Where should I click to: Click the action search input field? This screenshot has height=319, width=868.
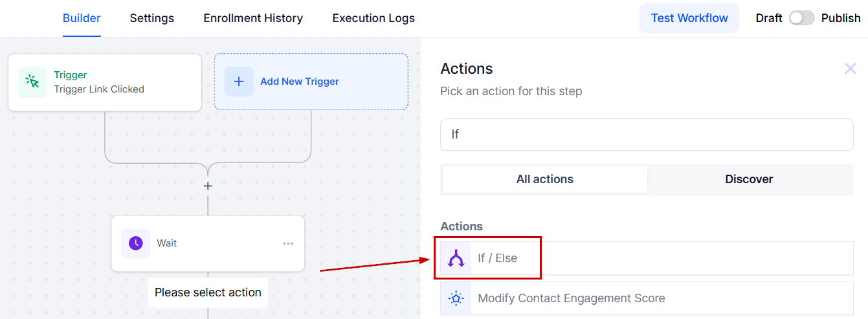click(x=646, y=135)
